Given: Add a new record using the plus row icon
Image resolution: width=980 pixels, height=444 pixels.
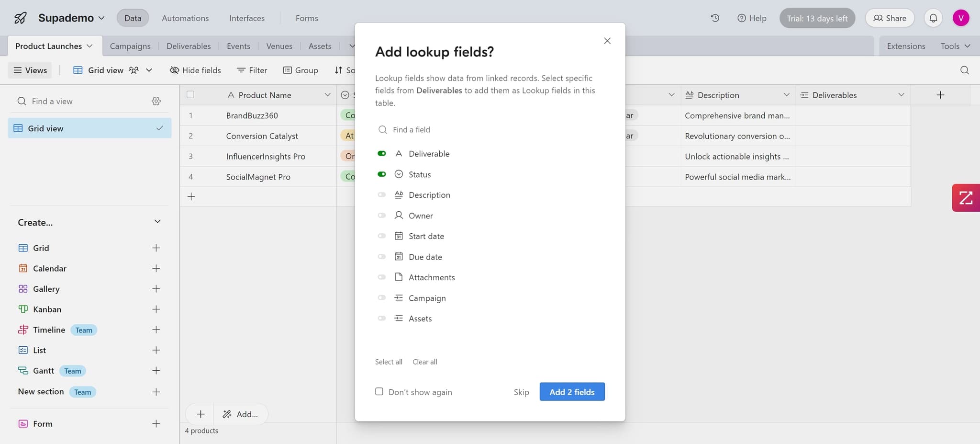Looking at the screenshot, I should tap(191, 196).
